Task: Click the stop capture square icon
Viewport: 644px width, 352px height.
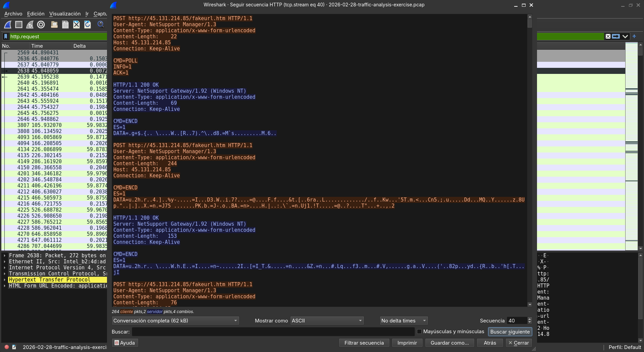Action: (x=19, y=25)
